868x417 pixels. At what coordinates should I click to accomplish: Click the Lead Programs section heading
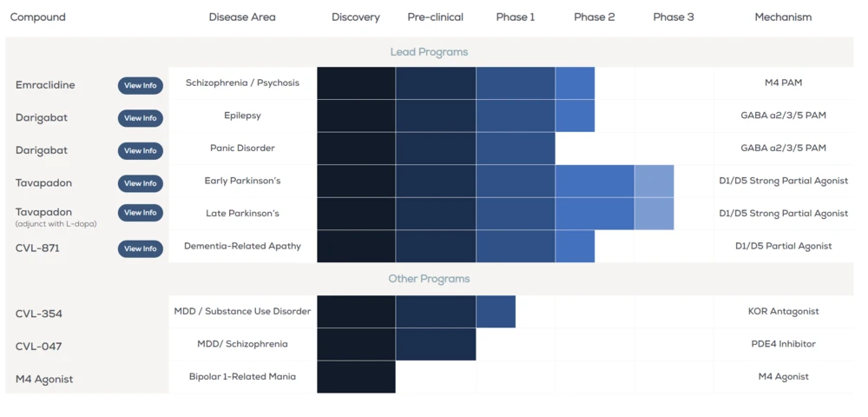pyautogui.click(x=429, y=52)
